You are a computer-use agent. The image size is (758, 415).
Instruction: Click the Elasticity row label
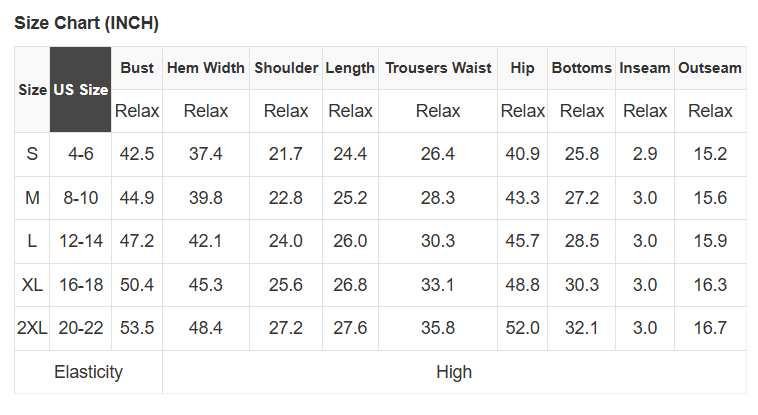88,372
